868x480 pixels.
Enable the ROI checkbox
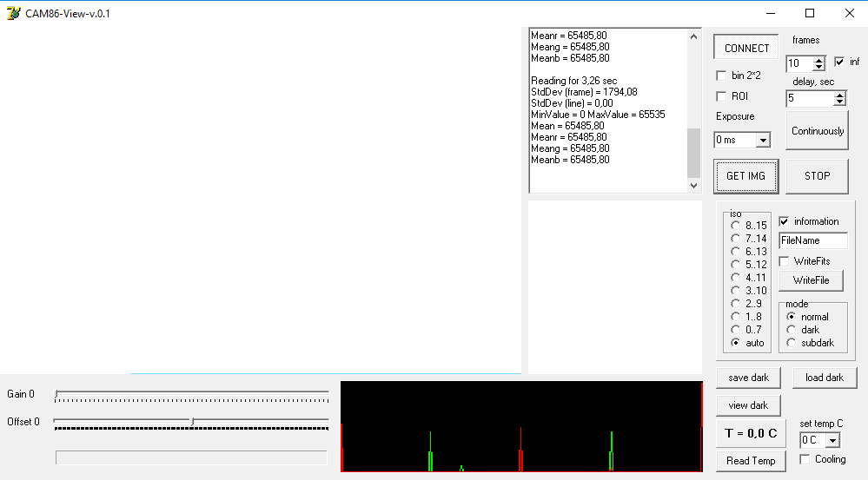(721, 96)
